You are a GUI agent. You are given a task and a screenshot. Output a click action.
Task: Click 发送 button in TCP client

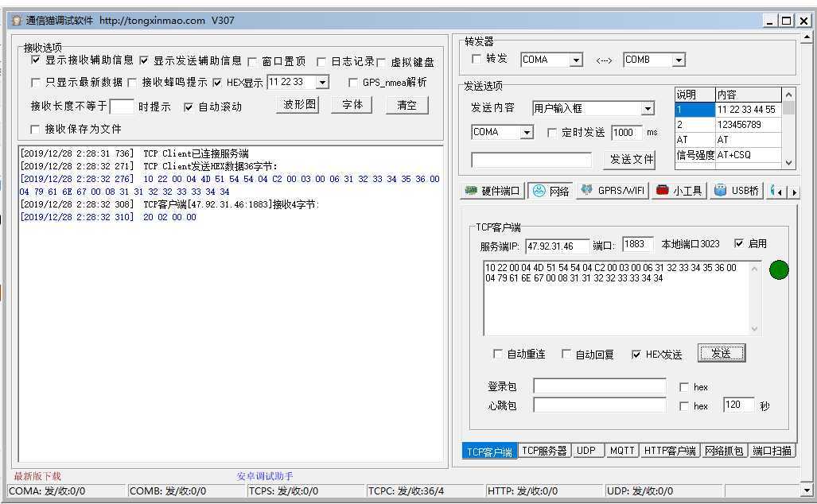coord(721,354)
